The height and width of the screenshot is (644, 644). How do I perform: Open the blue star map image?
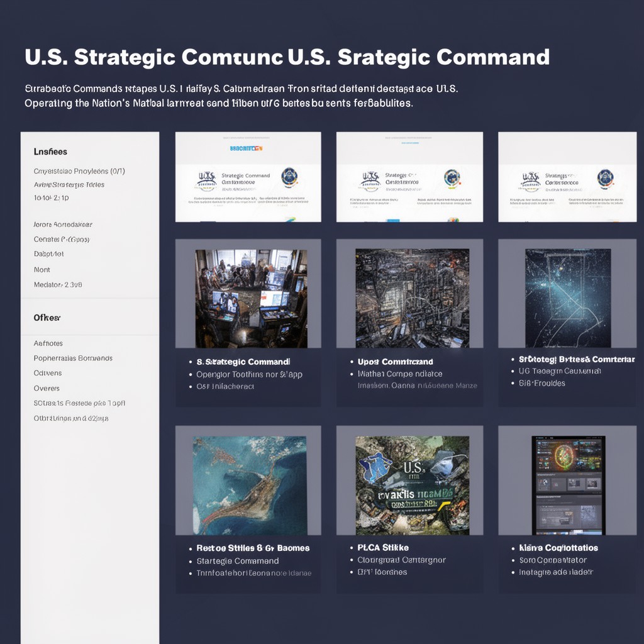tap(568, 298)
